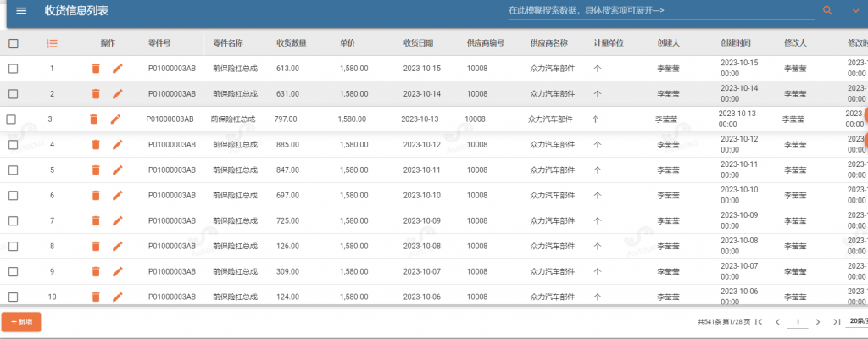Click the 计量单位 column header
The width and height of the screenshot is (868, 339).
point(609,43)
